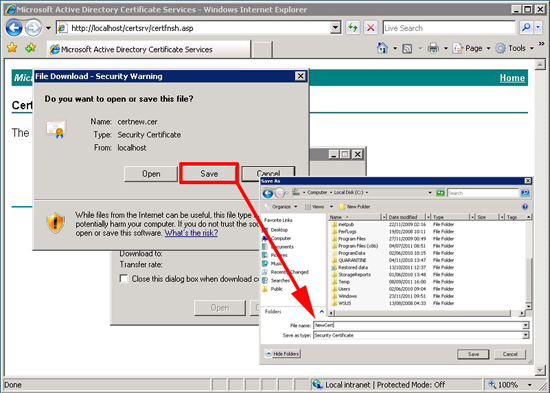550x393 pixels.
Task: Click the Hide Folders button
Action: pyautogui.click(x=282, y=354)
